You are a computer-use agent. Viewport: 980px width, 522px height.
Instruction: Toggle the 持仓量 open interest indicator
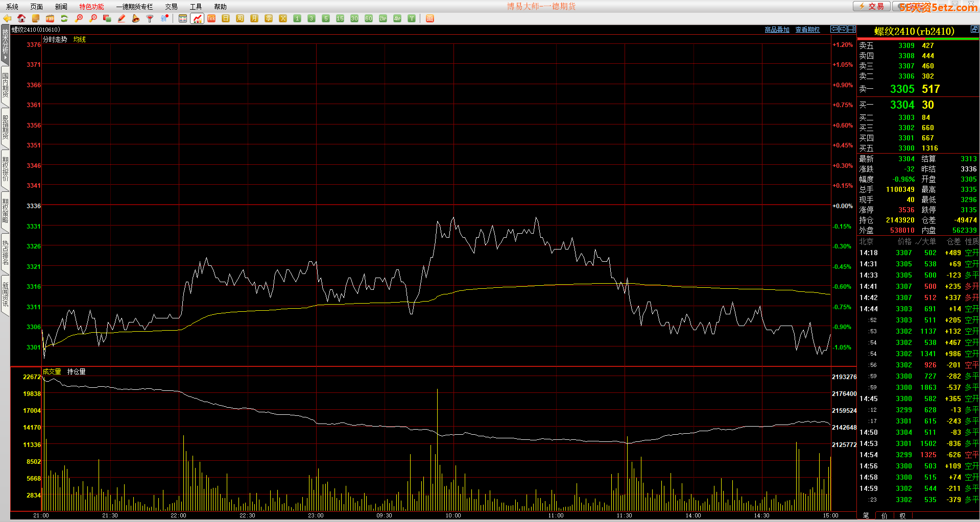(x=76, y=371)
